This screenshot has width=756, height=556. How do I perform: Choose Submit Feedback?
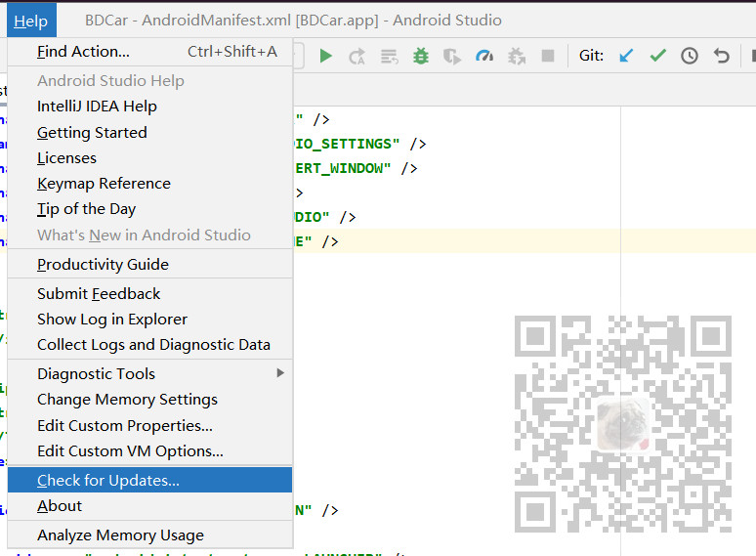point(150,294)
